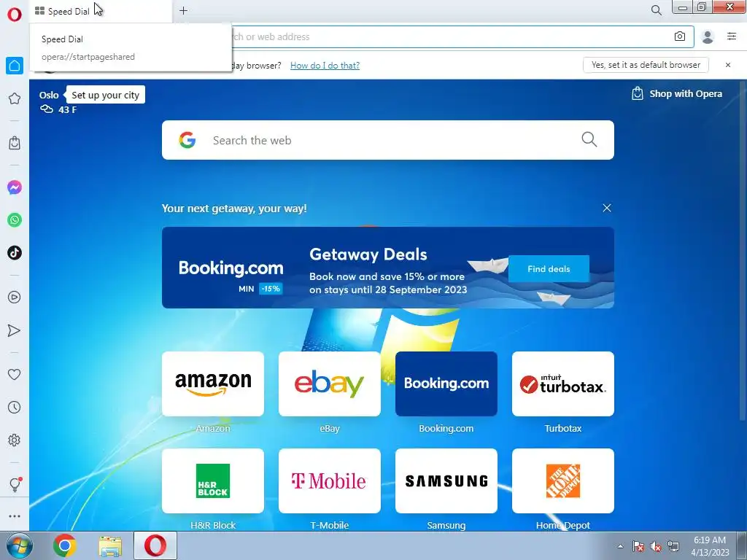The image size is (747, 560).
Task: Open a new tab with plus button
Action: 183,10
